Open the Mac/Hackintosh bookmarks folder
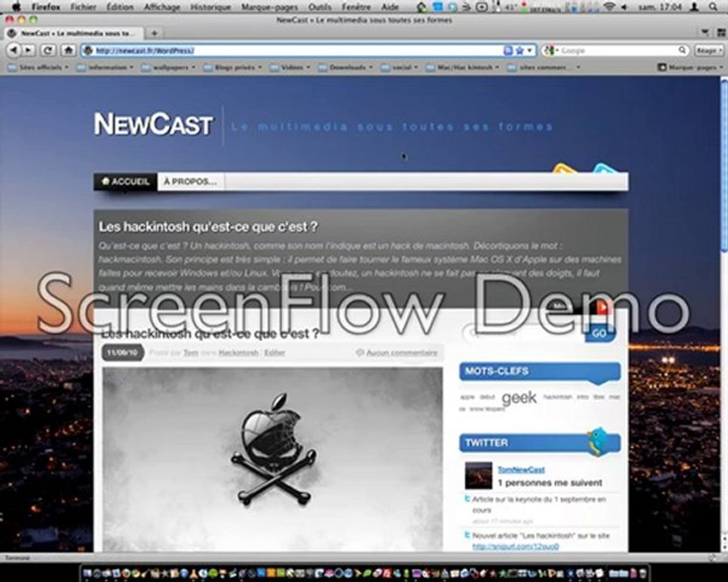The height and width of the screenshot is (582, 728). [x=463, y=67]
